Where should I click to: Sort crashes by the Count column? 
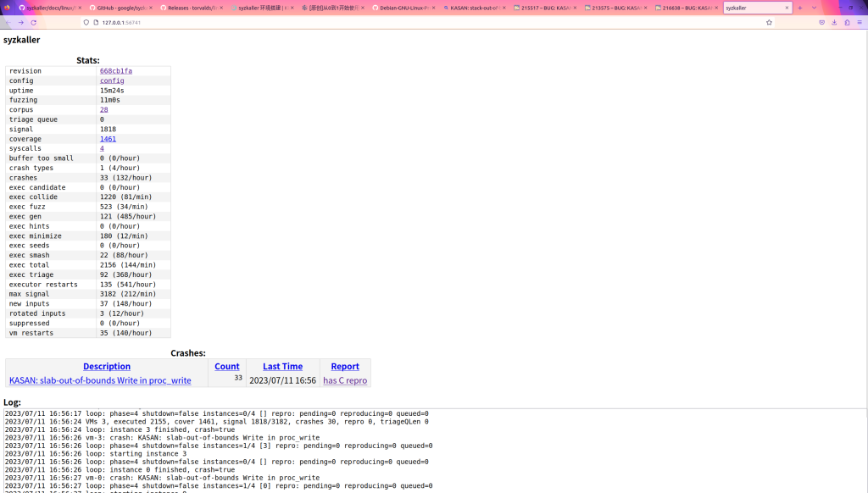tap(227, 366)
